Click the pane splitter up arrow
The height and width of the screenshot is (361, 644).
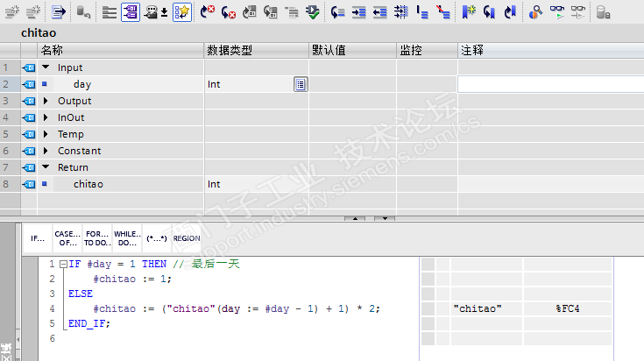point(355,218)
